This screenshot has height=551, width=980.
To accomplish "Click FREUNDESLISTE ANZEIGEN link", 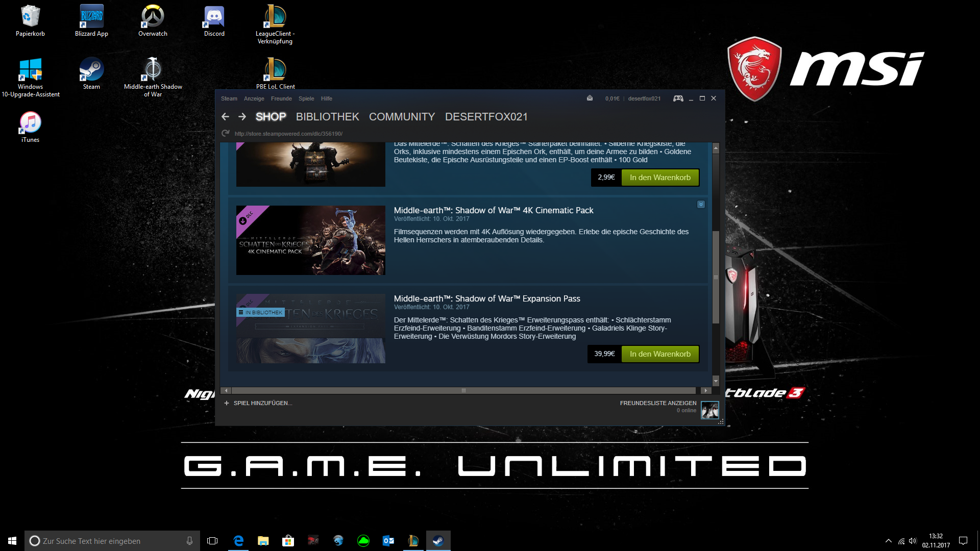I will coord(657,403).
